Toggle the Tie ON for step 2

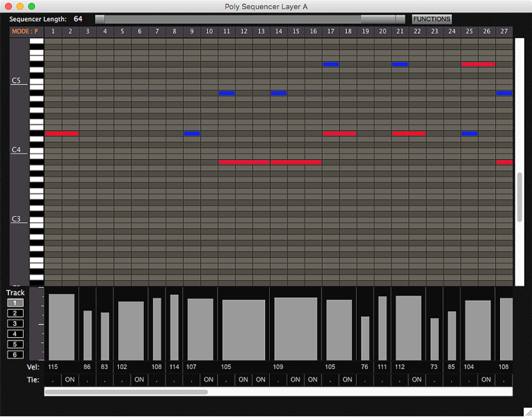pyautogui.click(x=70, y=380)
